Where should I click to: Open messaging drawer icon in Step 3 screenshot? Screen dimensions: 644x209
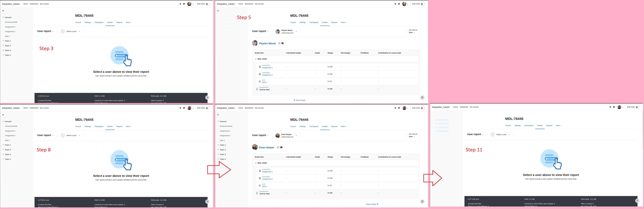184,4
